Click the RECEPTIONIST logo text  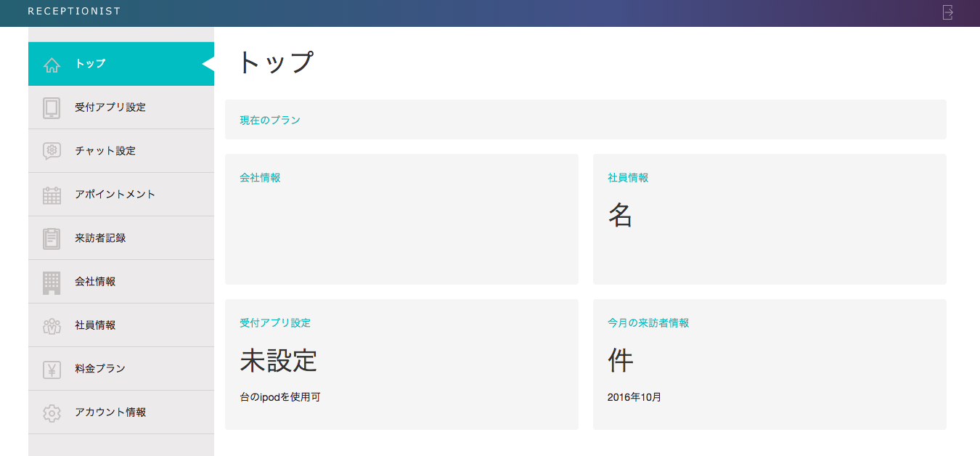(74, 12)
